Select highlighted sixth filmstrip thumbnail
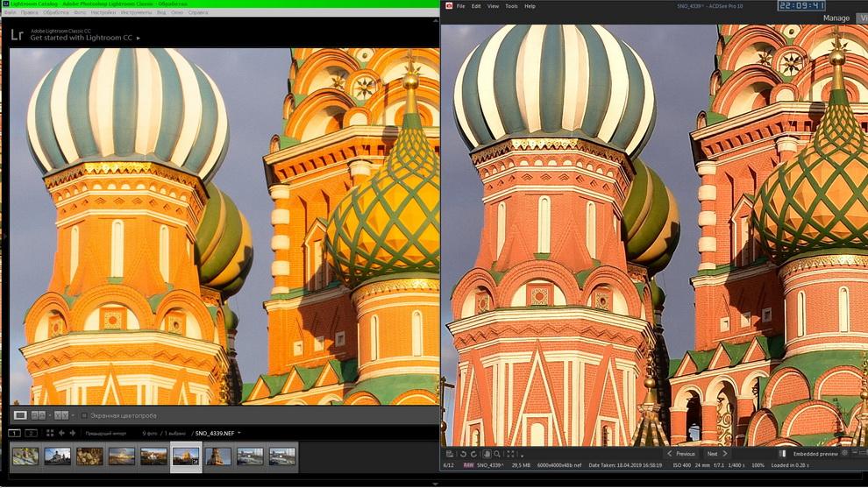 click(x=186, y=456)
